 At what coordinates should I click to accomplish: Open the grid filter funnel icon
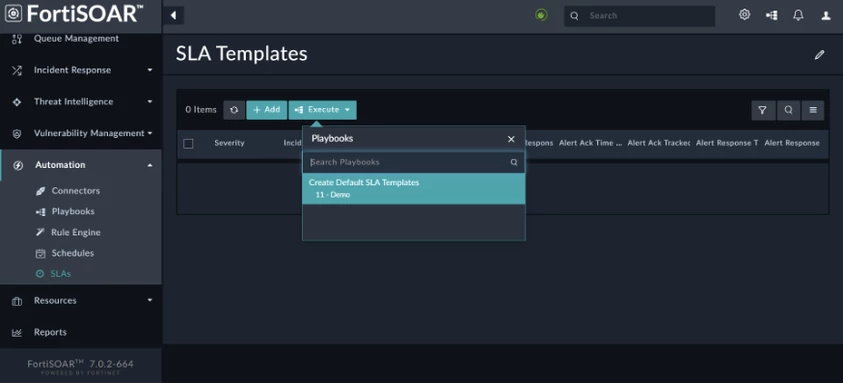pyautogui.click(x=762, y=110)
